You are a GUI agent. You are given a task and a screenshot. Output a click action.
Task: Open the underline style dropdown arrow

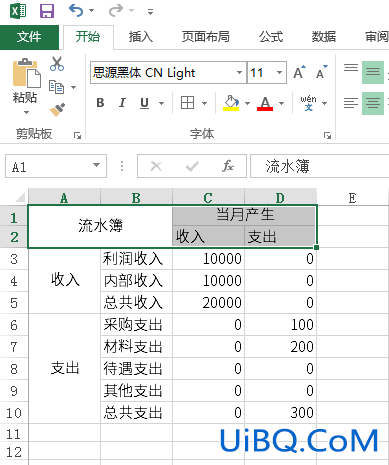coord(161,103)
